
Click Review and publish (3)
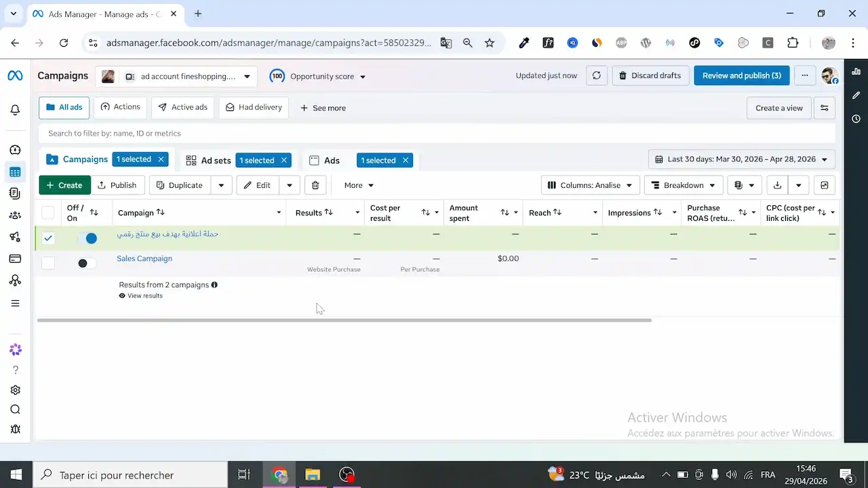click(x=742, y=76)
